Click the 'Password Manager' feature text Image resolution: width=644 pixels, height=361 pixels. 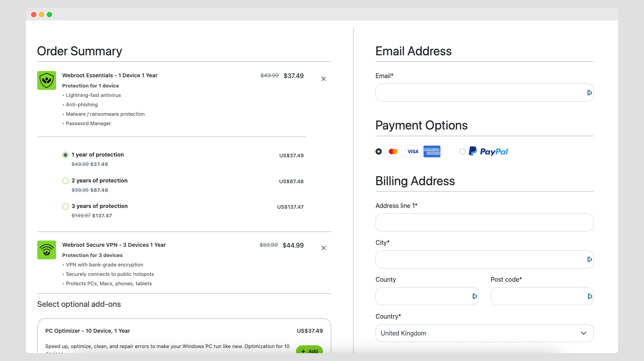tap(88, 124)
